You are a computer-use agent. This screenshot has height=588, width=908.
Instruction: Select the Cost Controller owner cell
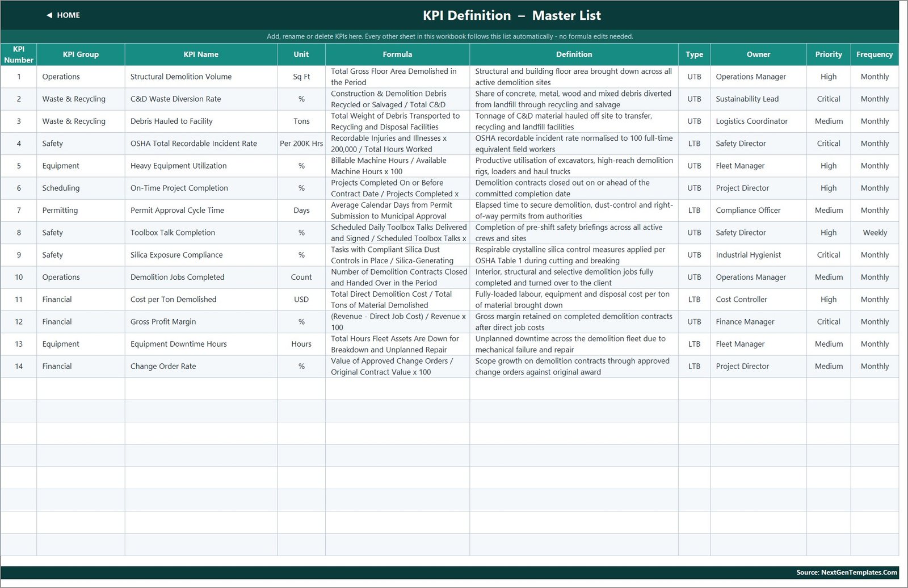click(758, 299)
